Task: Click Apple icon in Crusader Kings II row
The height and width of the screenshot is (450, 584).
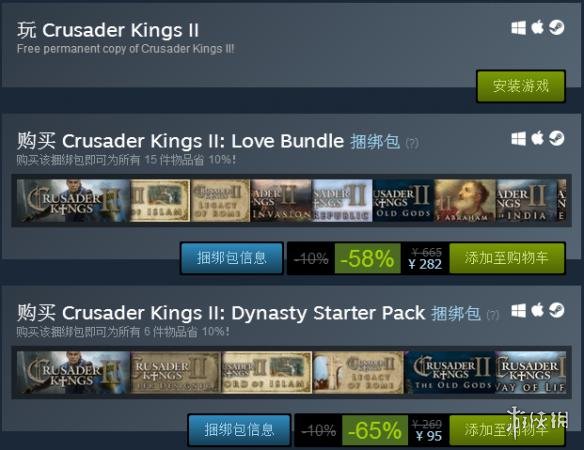Action: [537, 27]
